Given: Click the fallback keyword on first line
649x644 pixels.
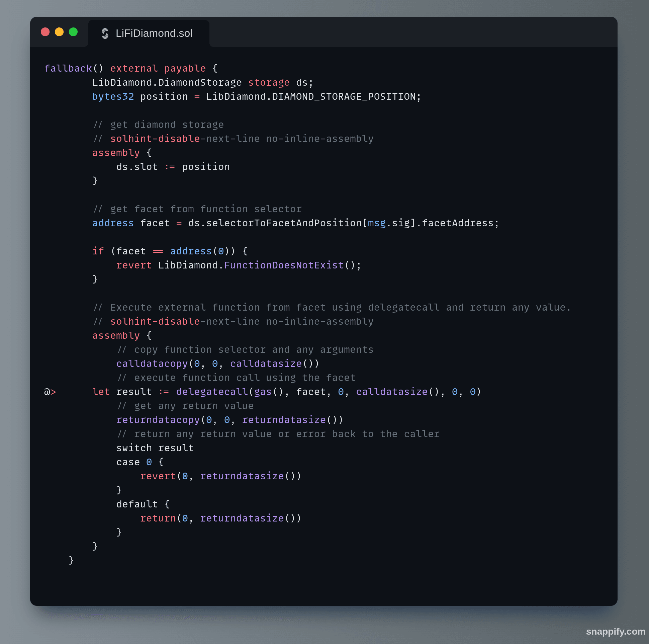Looking at the screenshot, I should (x=68, y=69).
